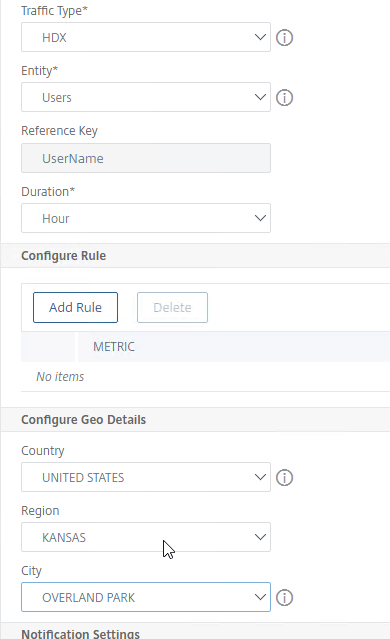The height and width of the screenshot is (639, 390).
Task: Click the info icon beside City
Action: pyautogui.click(x=284, y=597)
